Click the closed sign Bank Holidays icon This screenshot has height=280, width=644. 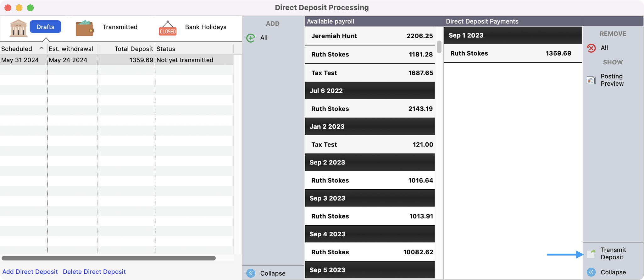click(x=168, y=28)
